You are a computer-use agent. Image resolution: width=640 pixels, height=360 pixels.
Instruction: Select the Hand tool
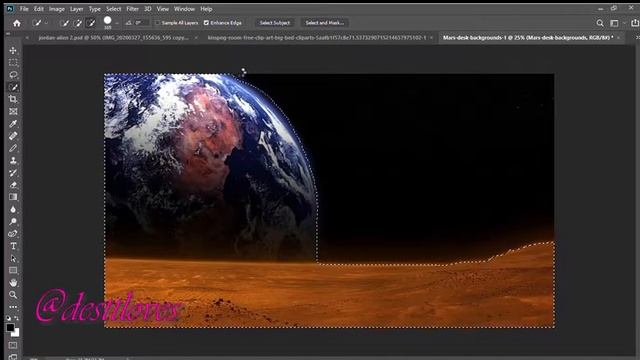coord(13,282)
